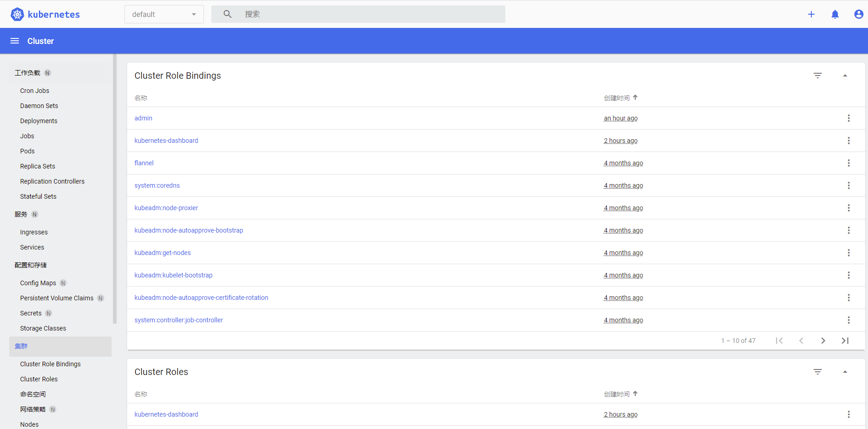Image resolution: width=868 pixels, height=429 pixels.
Task: Open actions menu for node-autoapprove-certificate-rotation
Action: point(849,298)
